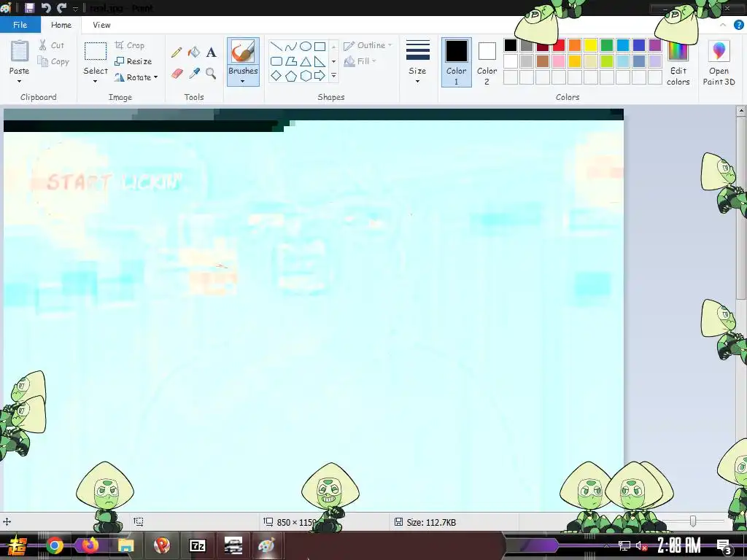
Task: Choose the Curve shape
Action: point(290,47)
